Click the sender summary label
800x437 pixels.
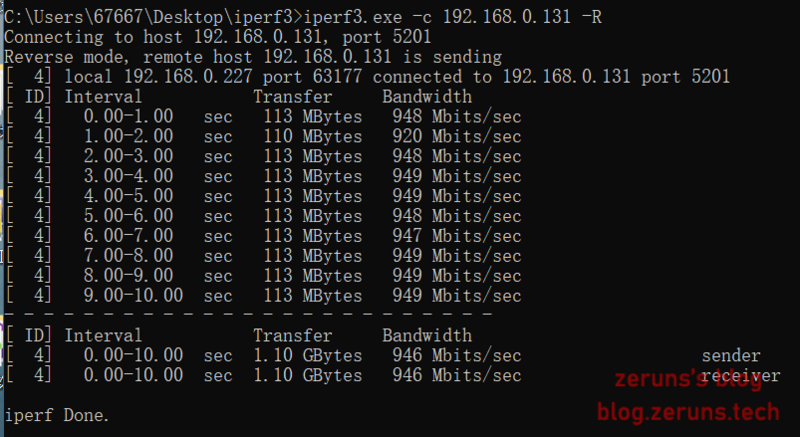click(x=731, y=355)
